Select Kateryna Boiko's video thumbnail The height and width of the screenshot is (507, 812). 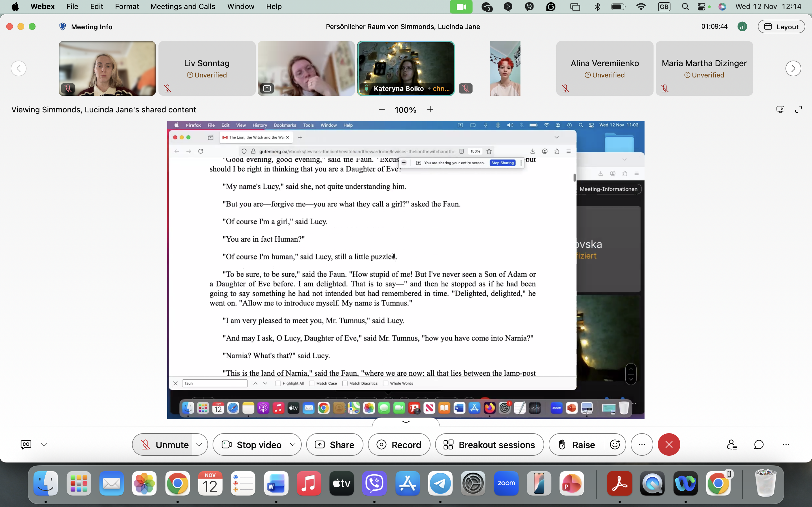coord(406,68)
